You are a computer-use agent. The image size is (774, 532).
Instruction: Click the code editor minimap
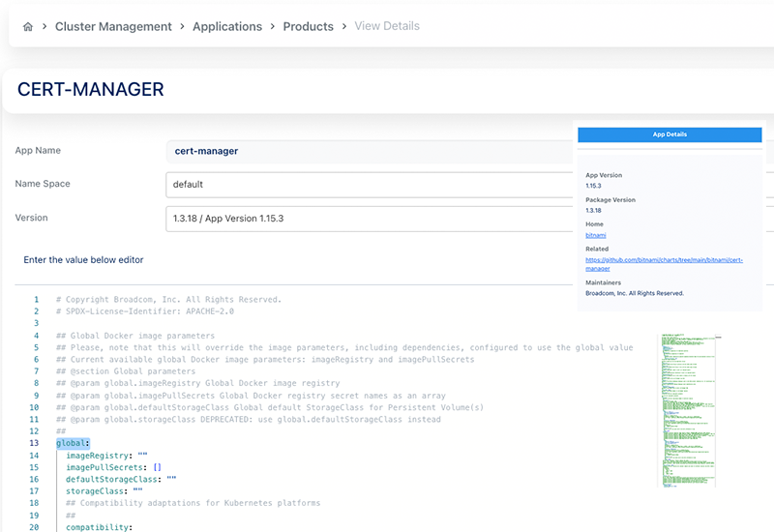689,410
